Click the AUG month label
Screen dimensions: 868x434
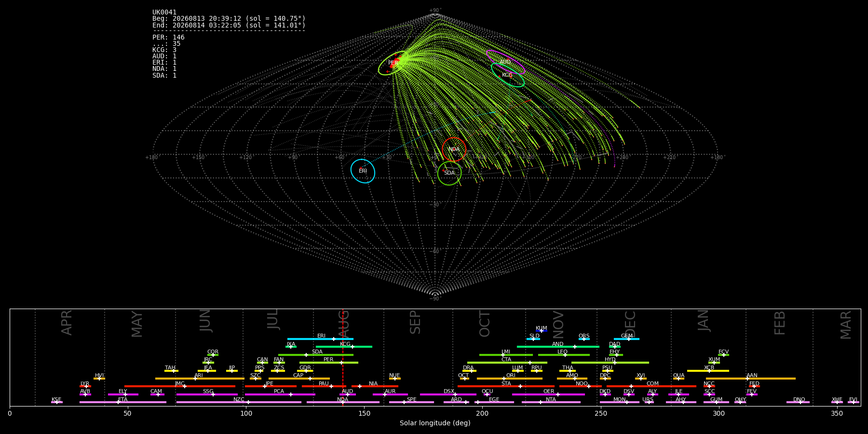pos(343,323)
